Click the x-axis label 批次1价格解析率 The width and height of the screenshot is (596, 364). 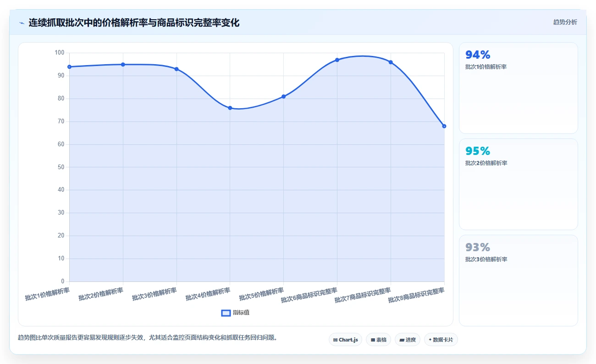coord(47,294)
